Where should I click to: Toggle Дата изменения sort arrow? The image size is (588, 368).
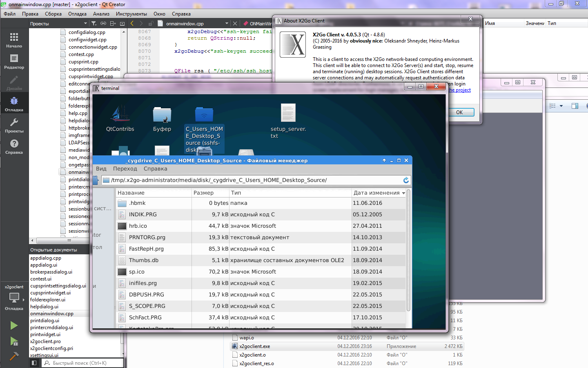pos(403,193)
